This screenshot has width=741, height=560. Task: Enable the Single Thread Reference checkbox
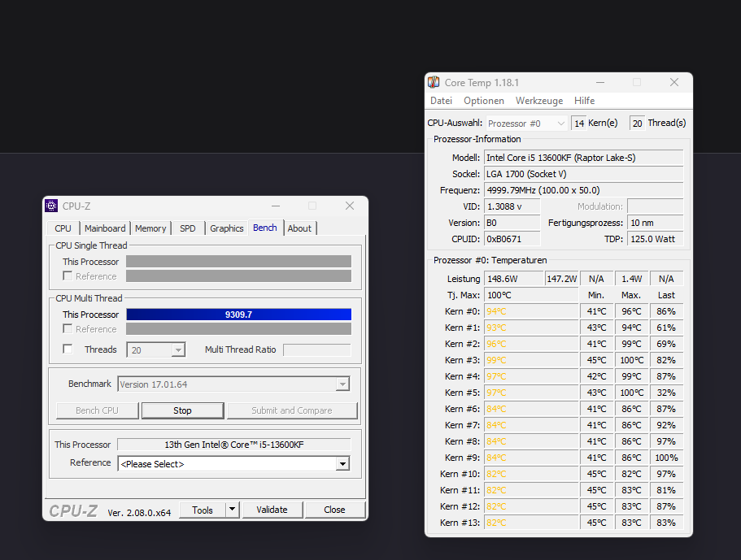[x=68, y=276]
